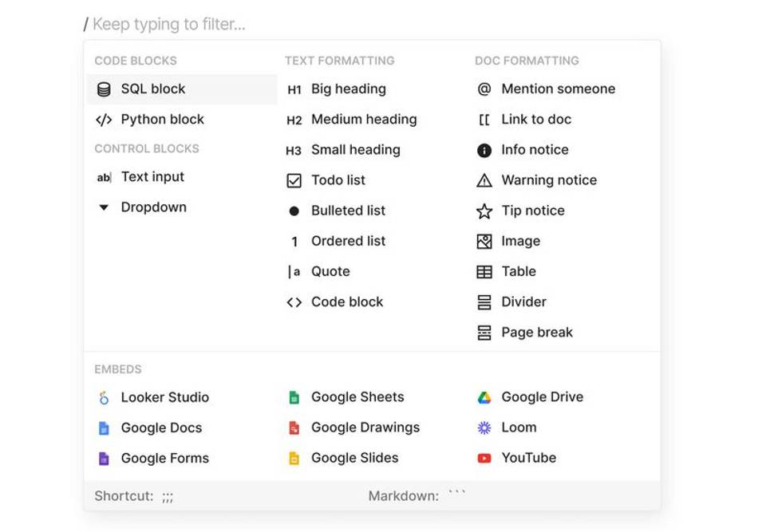The height and width of the screenshot is (532, 766).
Task: Click the Info notice circle icon
Action: pyautogui.click(x=484, y=151)
